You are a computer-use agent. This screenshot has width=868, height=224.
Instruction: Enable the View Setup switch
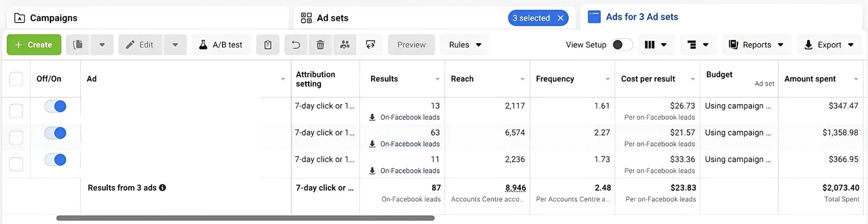point(622,44)
